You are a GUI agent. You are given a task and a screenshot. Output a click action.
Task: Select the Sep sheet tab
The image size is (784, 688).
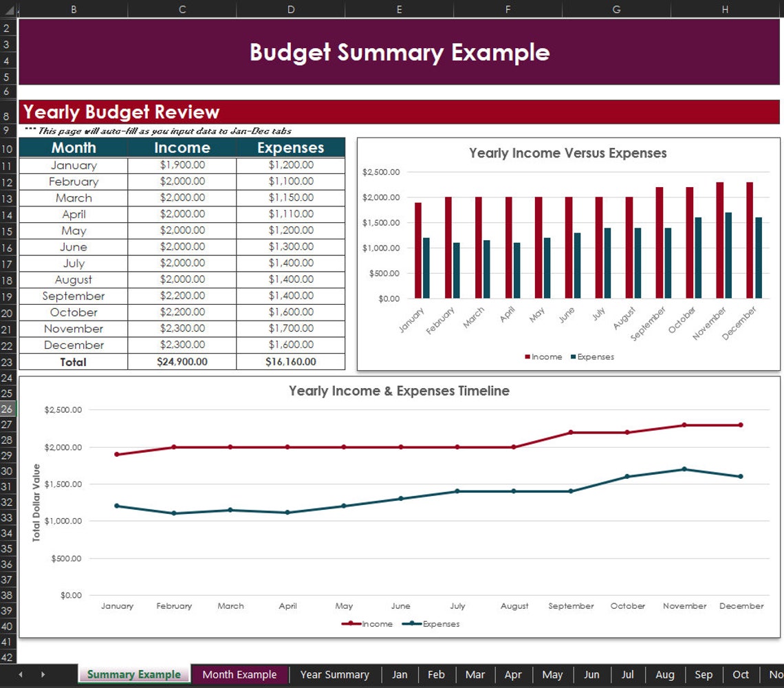pos(704,675)
